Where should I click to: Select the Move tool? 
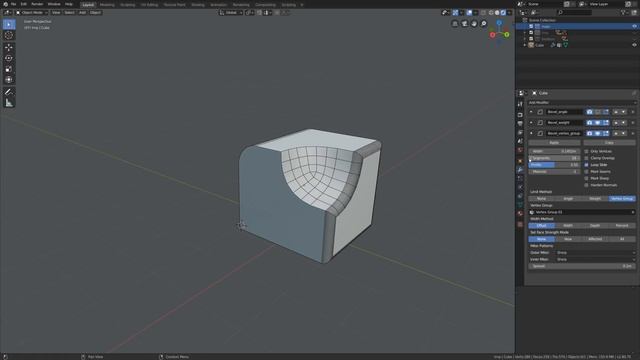coord(9,47)
